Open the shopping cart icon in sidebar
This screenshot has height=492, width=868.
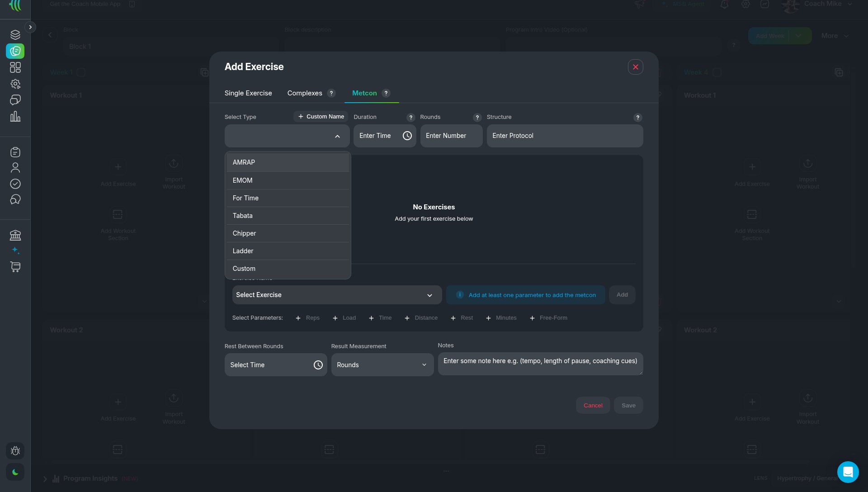(15, 267)
